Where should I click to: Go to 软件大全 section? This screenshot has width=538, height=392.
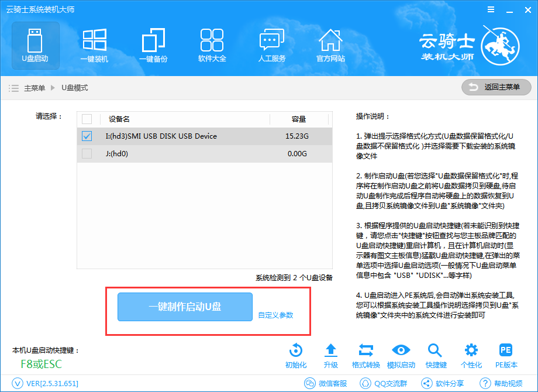212,46
